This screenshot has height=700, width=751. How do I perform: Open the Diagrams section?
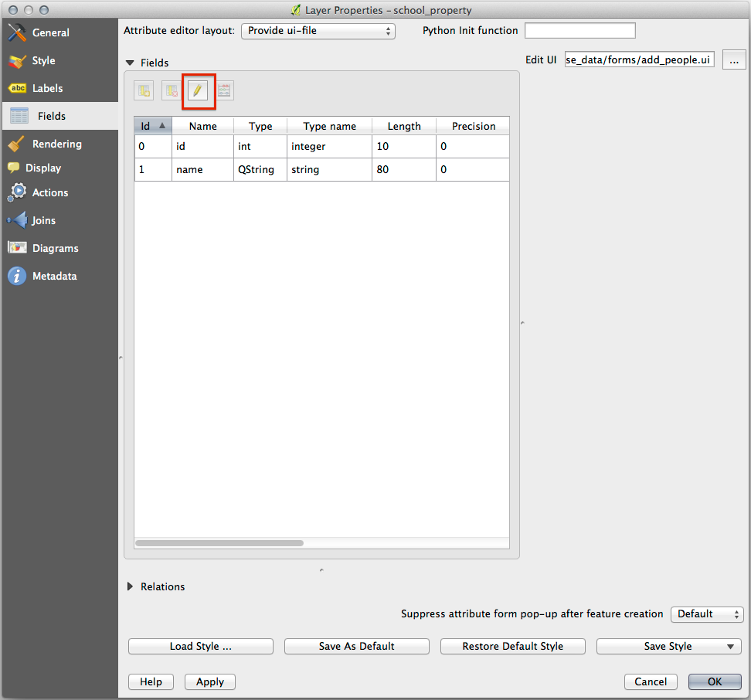click(55, 249)
